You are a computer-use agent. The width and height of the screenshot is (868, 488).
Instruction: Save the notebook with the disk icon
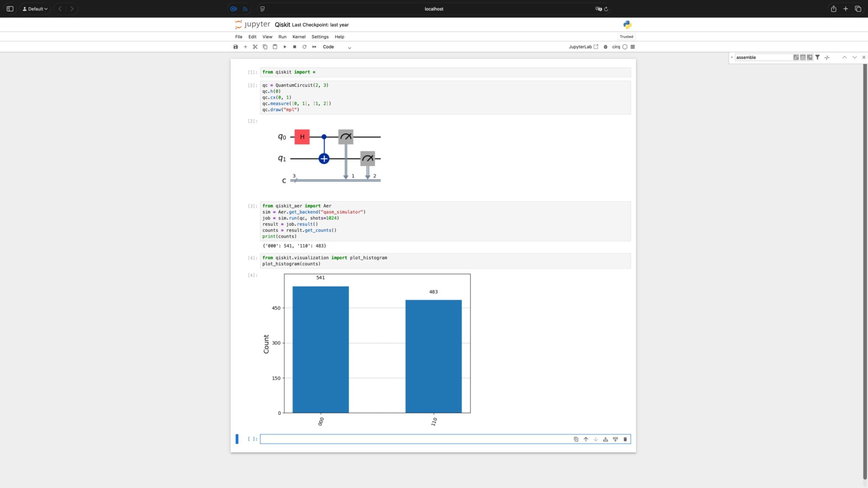coord(236,47)
